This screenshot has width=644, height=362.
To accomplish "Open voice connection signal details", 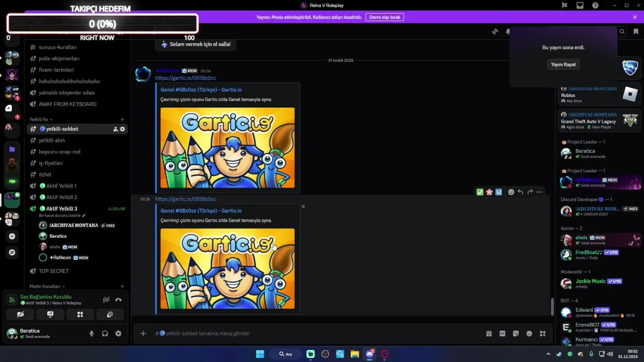I will point(12,300).
